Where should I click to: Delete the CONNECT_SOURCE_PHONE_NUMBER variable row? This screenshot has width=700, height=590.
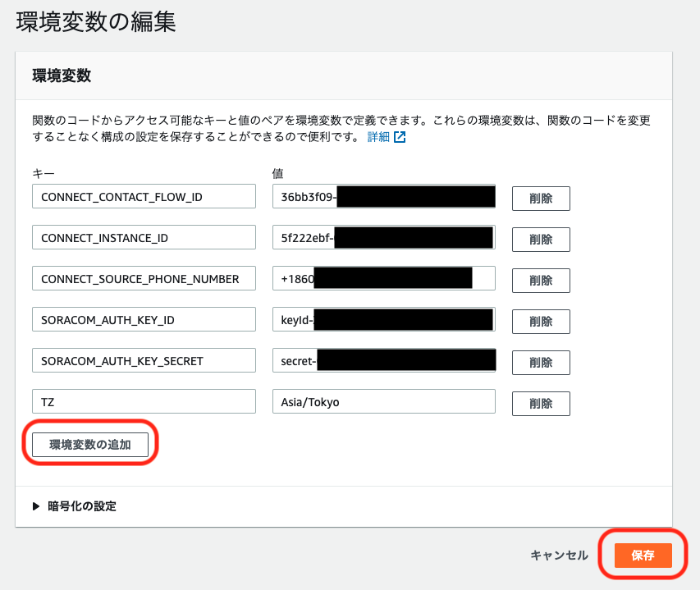541,281
